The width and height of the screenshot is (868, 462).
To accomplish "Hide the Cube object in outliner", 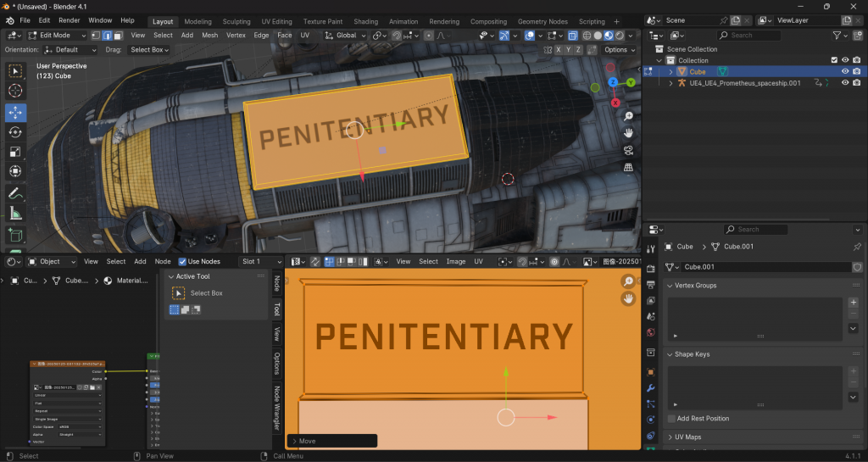I will pyautogui.click(x=844, y=72).
